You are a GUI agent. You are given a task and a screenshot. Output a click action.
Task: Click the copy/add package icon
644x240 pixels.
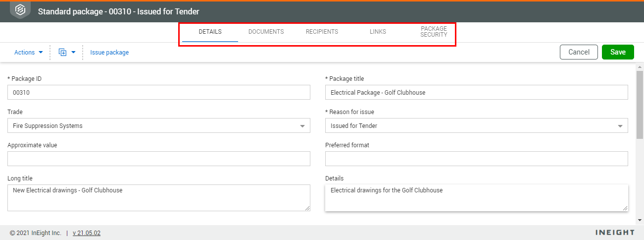(62, 52)
